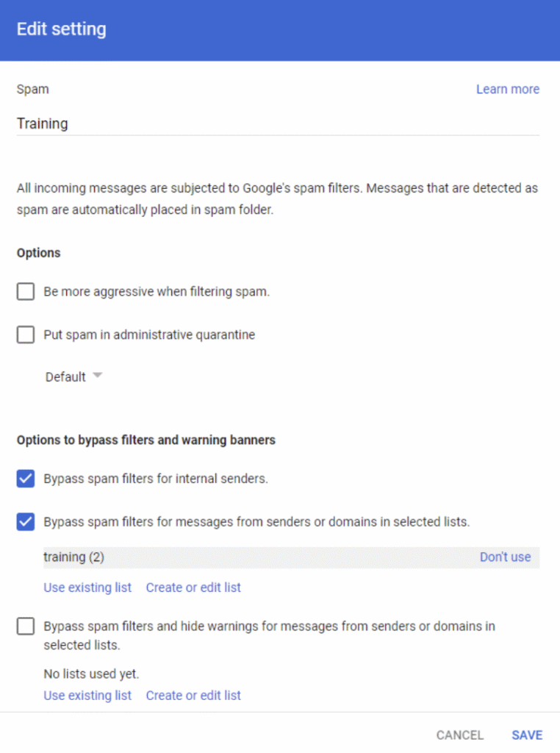Image resolution: width=560 pixels, height=753 pixels.
Task: Click Use existing list below No lists used yet
Action: tap(87, 696)
